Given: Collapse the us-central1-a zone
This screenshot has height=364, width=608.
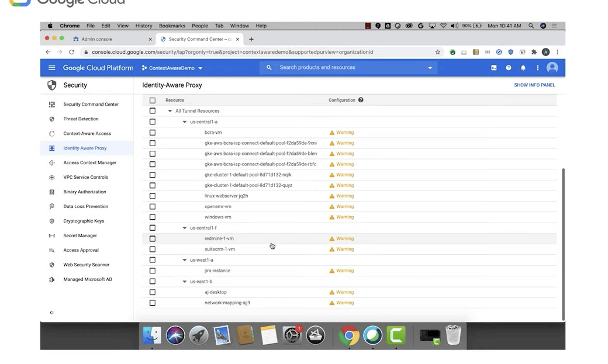Looking at the screenshot, I should pyautogui.click(x=185, y=122).
